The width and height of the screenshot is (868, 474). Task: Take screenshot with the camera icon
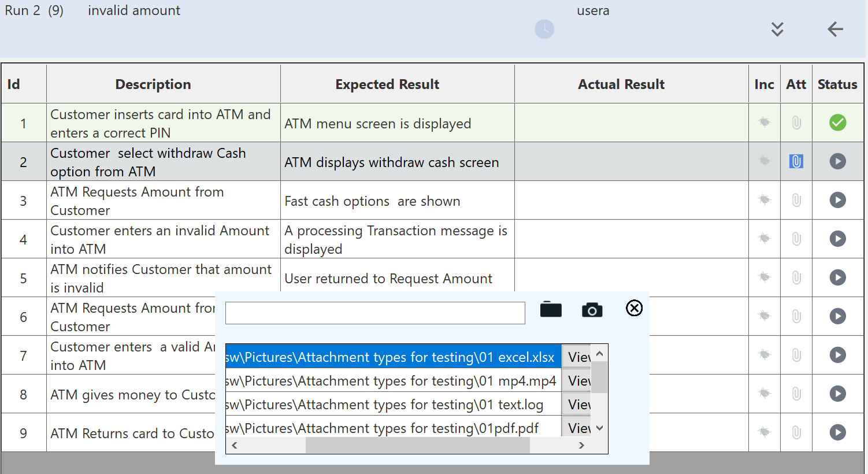click(x=592, y=310)
